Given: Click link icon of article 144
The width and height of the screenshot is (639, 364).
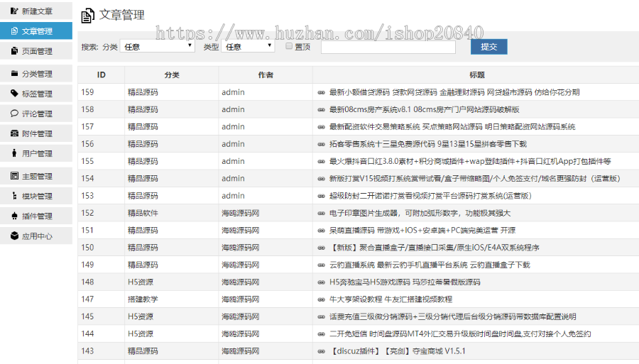Looking at the screenshot, I should (x=321, y=334).
